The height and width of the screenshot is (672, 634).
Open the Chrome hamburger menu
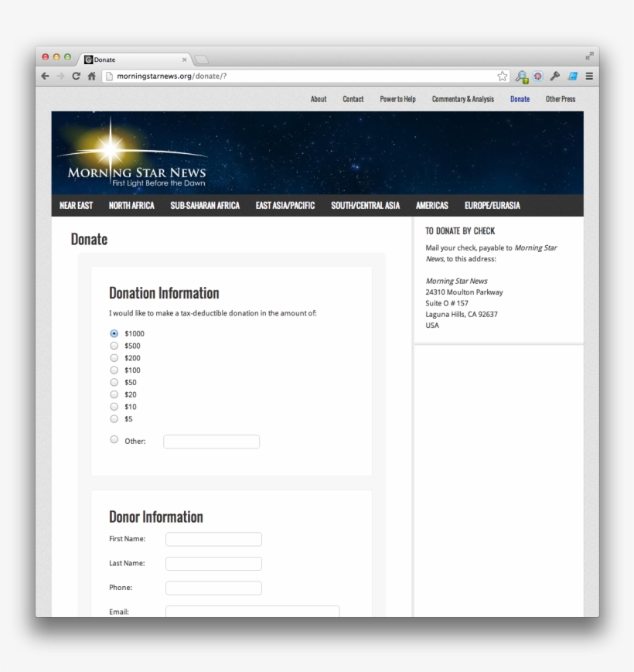(589, 77)
